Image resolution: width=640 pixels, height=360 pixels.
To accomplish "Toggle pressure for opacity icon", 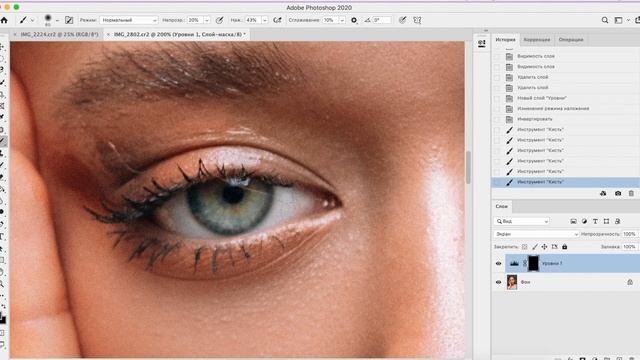I will 220,20.
